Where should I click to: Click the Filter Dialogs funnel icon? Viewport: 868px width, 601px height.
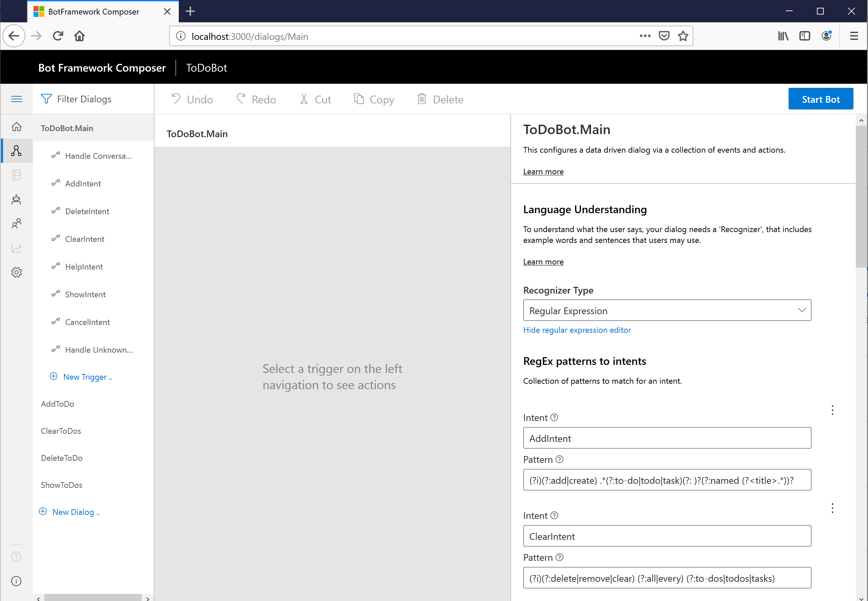tap(46, 99)
